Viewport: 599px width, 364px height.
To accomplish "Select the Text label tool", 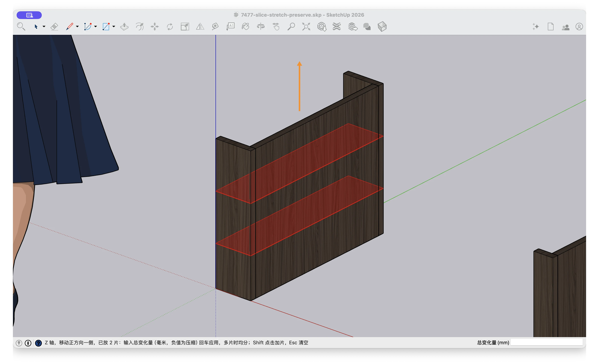I will (230, 27).
